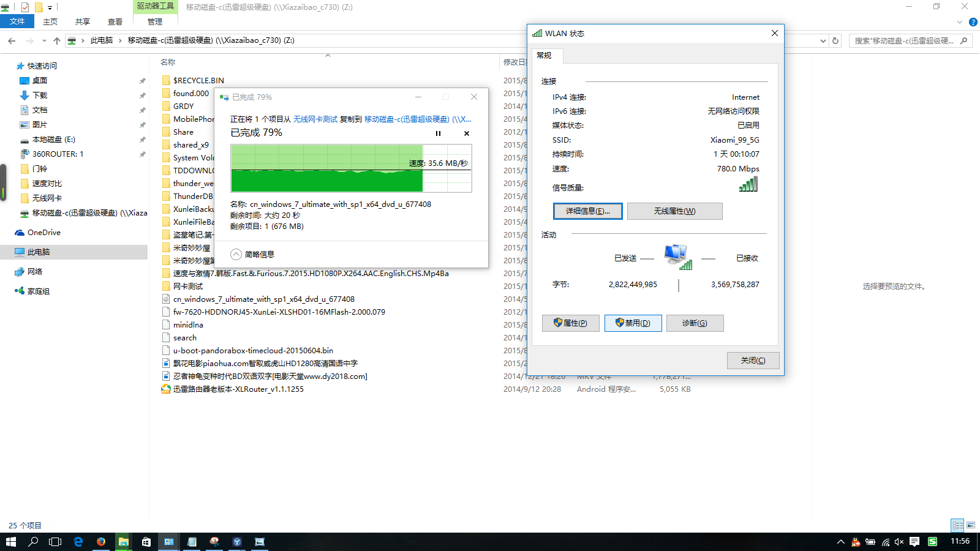Open taskbar search magnifier
This screenshot has width=980, height=551.
tap(34, 542)
